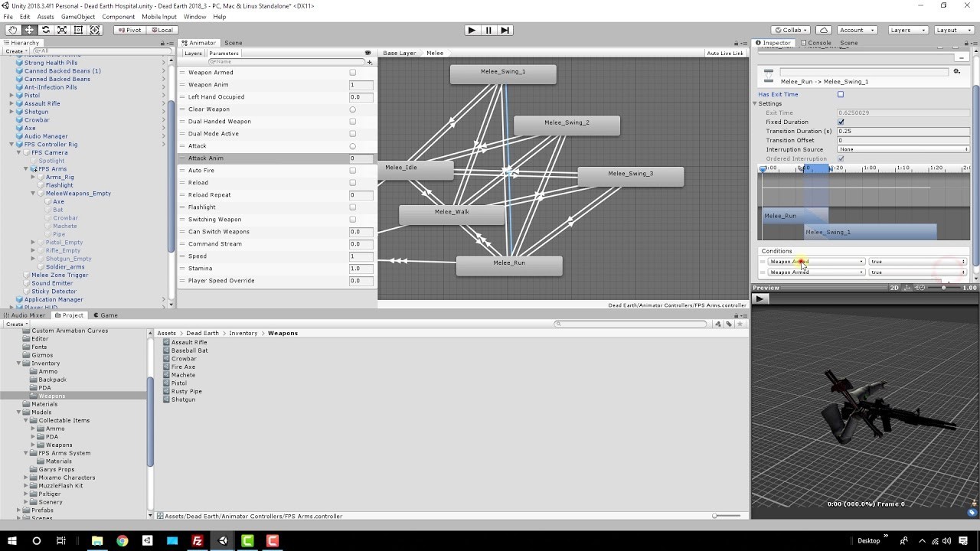Switch to the Console tab
The height and width of the screenshot is (551, 980).
pyautogui.click(x=815, y=43)
